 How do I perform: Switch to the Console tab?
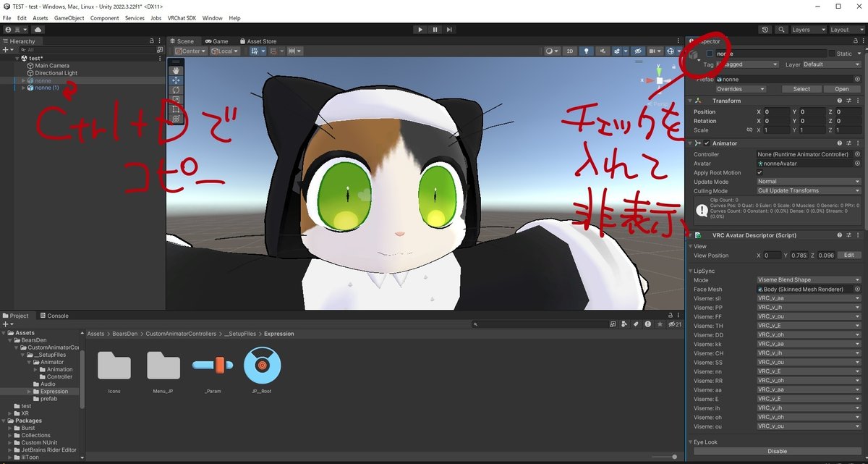click(54, 316)
